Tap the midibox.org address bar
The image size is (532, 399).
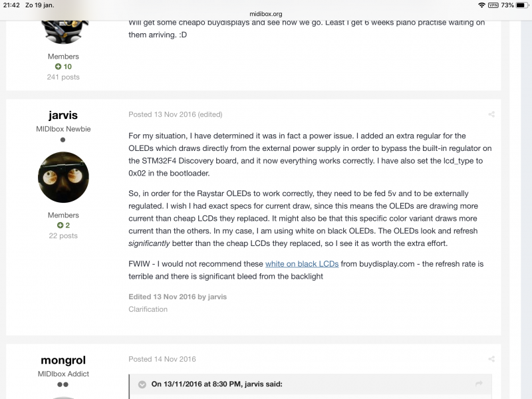pyautogui.click(x=265, y=14)
